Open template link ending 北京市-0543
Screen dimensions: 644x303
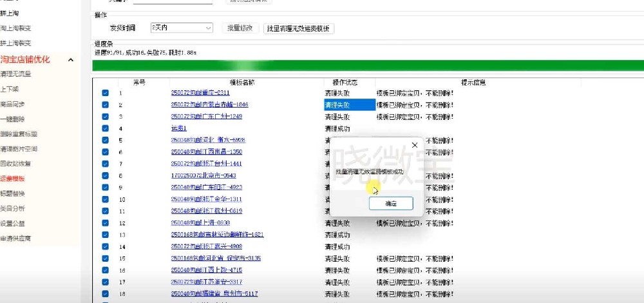tap(204, 175)
